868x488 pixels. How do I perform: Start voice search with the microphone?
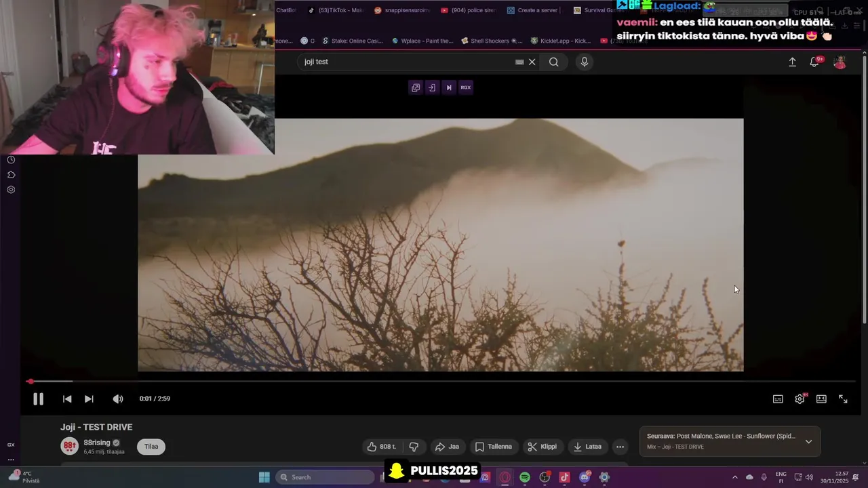[585, 62]
